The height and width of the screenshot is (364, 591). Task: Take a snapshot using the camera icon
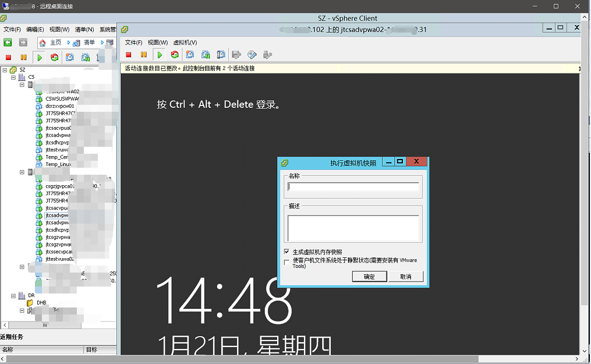[190, 54]
